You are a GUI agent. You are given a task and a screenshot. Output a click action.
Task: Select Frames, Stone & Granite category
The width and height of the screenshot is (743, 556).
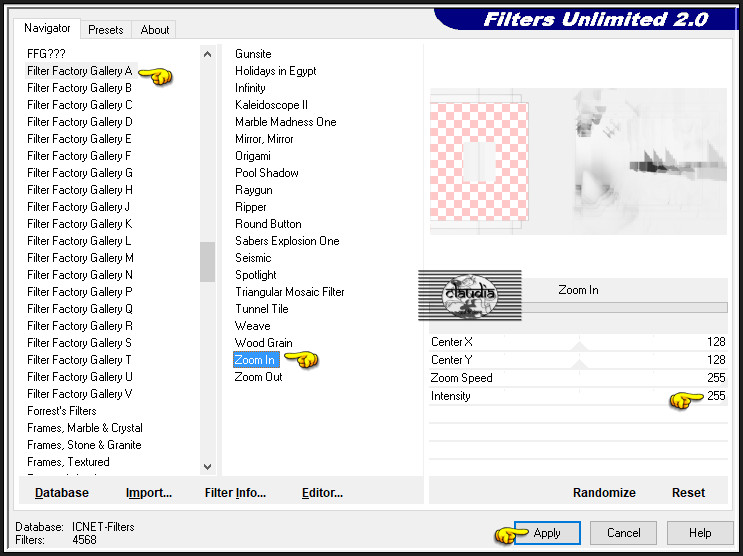tap(84, 445)
